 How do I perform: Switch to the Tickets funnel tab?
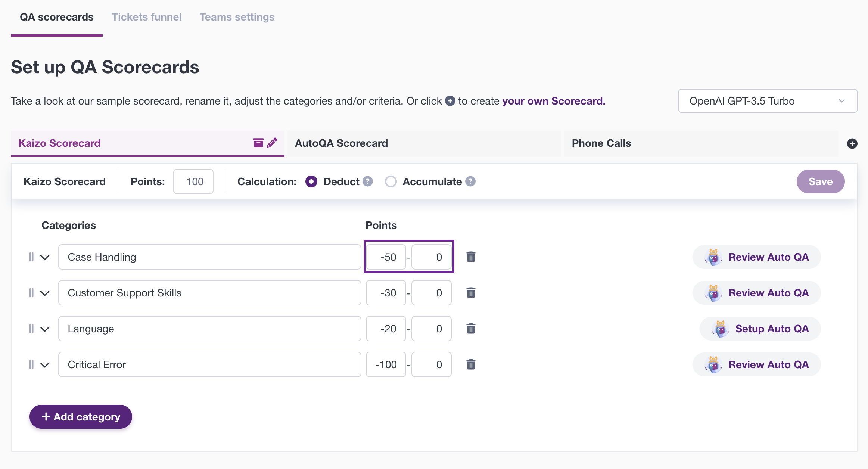pyautogui.click(x=146, y=17)
